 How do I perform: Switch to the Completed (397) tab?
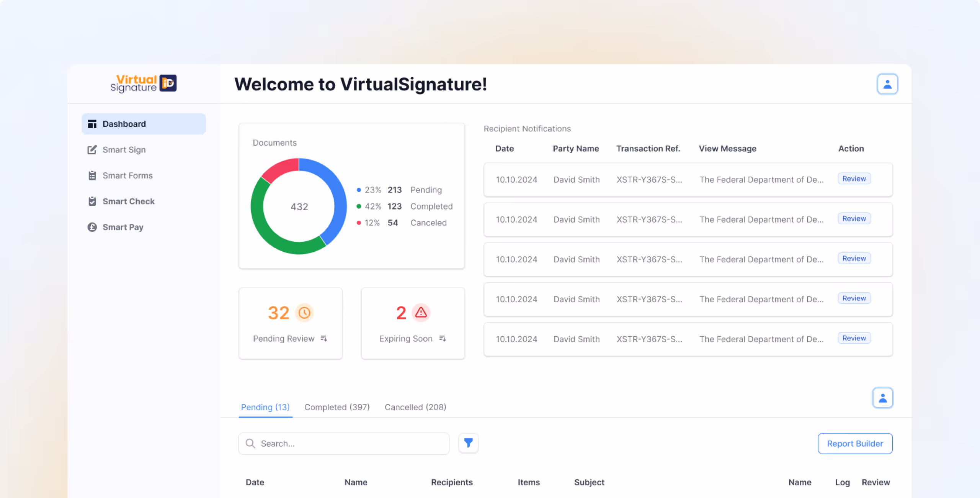(x=337, y=407)
